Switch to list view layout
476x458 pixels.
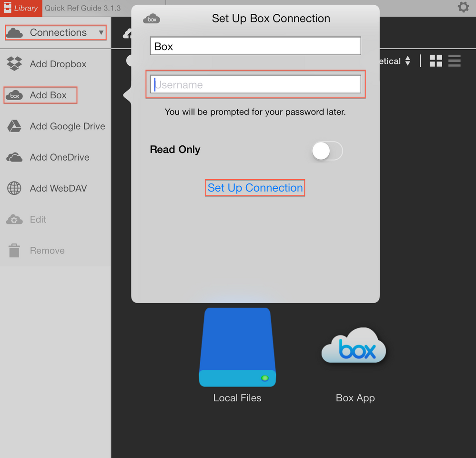(x=454, y=61)
